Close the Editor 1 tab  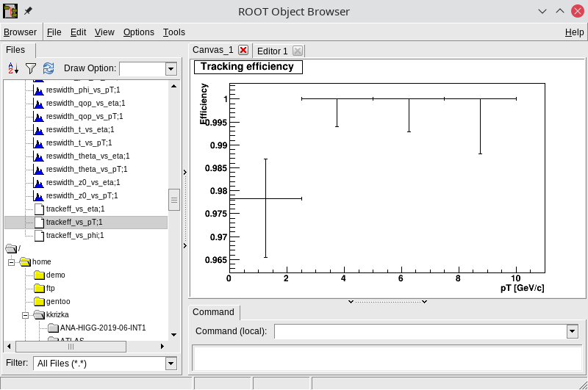click(x=297, y=51)
